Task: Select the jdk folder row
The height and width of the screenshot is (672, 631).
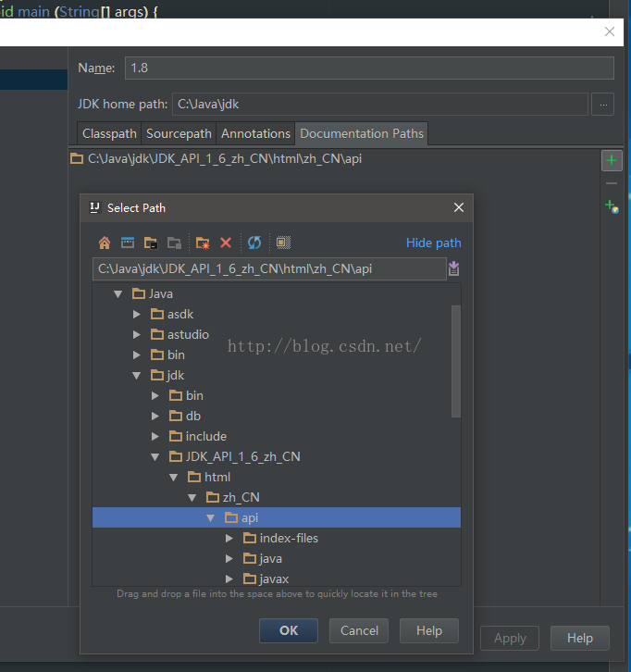Action: [277, 376]
